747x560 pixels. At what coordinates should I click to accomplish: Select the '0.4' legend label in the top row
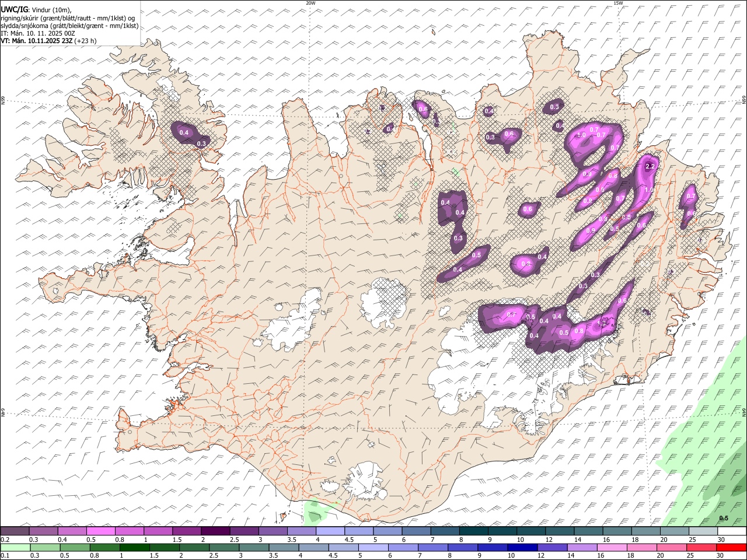coord(62,540)
